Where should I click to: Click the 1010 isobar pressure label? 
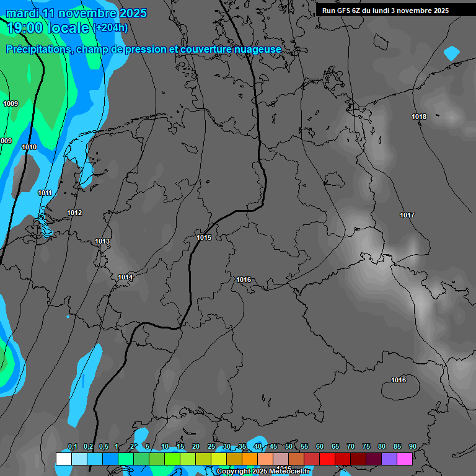29,147
